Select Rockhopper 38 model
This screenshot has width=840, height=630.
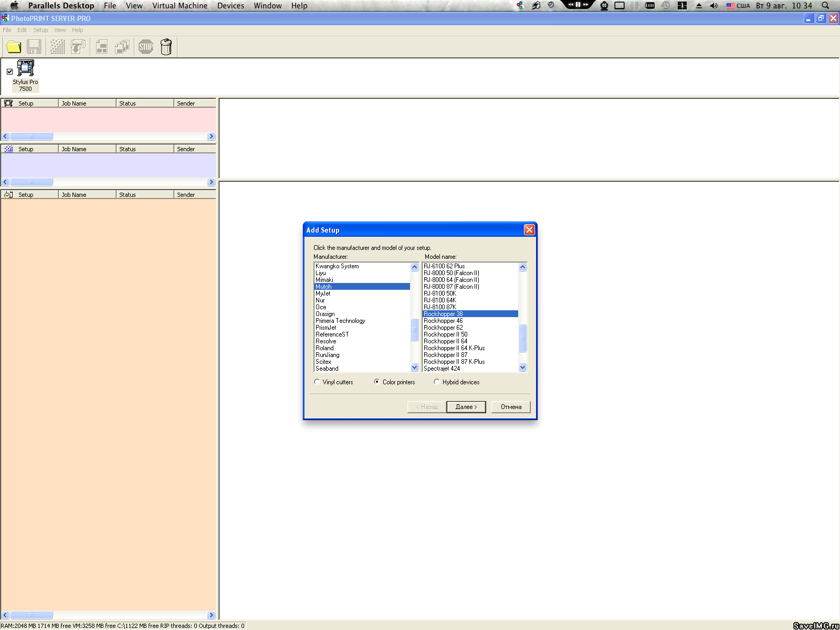coord(470,314)
